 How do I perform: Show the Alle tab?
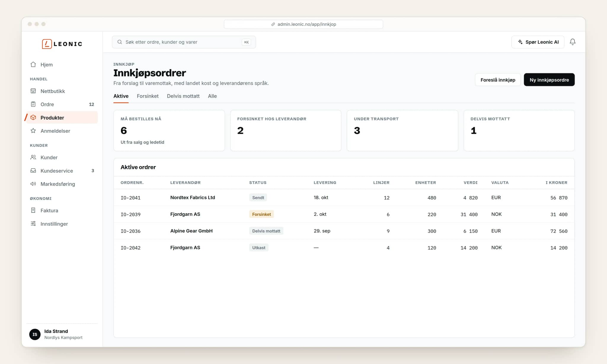pos(212,96)
